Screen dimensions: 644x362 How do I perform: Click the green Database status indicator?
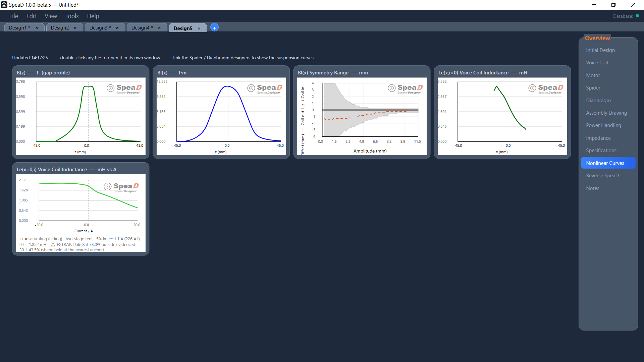point(637,16)
